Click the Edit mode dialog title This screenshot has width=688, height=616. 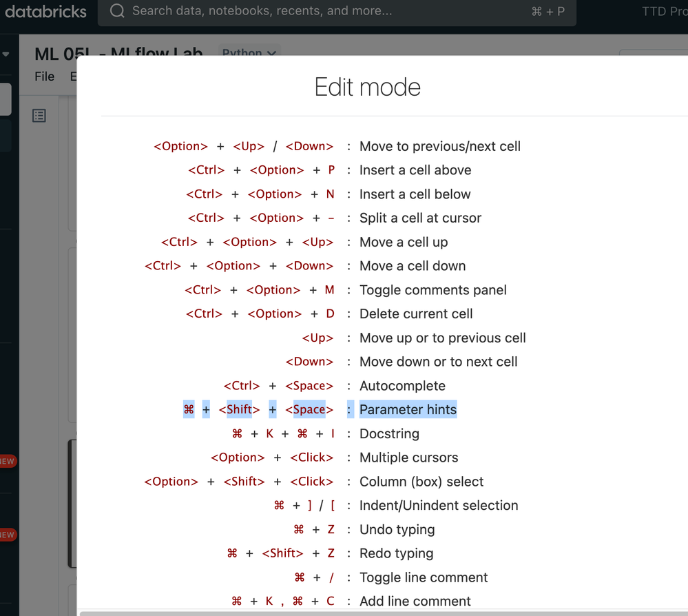pos(367,87)
